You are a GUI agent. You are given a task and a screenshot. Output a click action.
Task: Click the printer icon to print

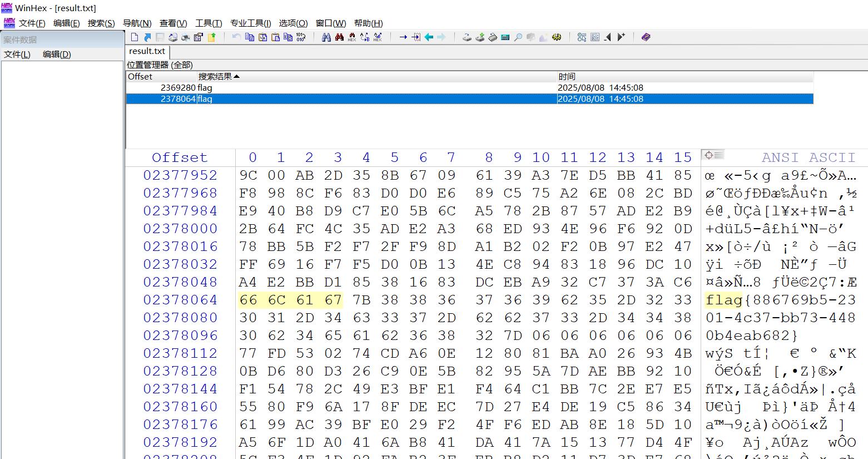pyautogui.click(x=186, y=37)
